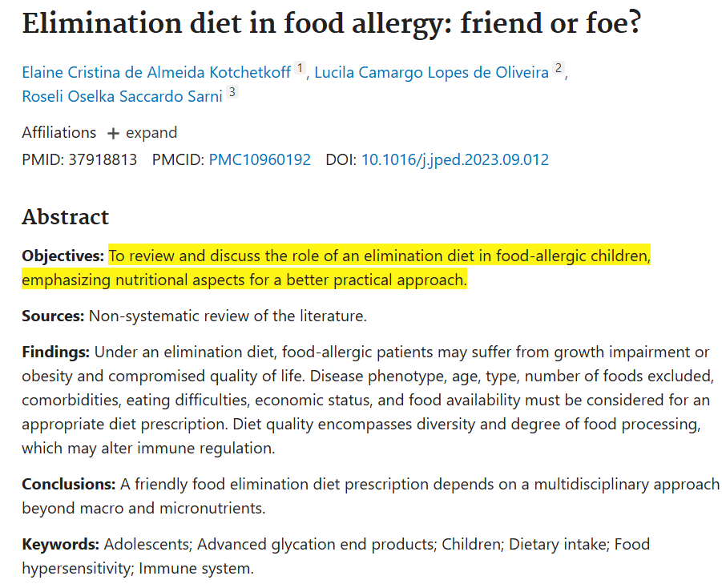Click the PMID number 37918813
The width and height of the screenshot is (722, 588).
click(x=103, y=159)
